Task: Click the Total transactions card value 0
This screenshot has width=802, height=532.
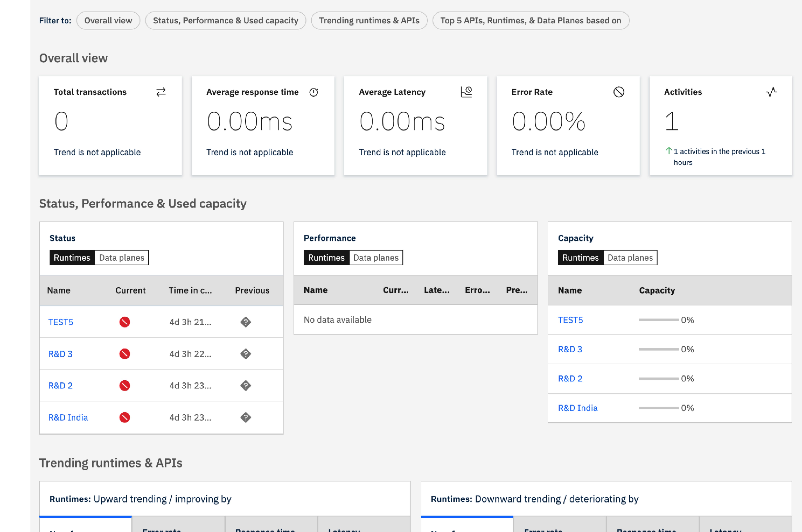Action: [61, 121]
